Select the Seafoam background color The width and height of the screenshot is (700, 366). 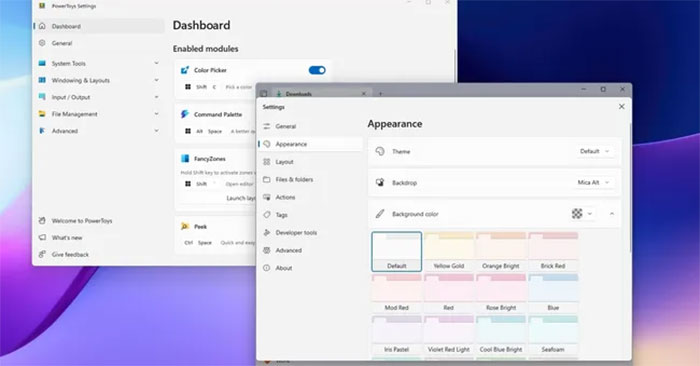[553, 335]
